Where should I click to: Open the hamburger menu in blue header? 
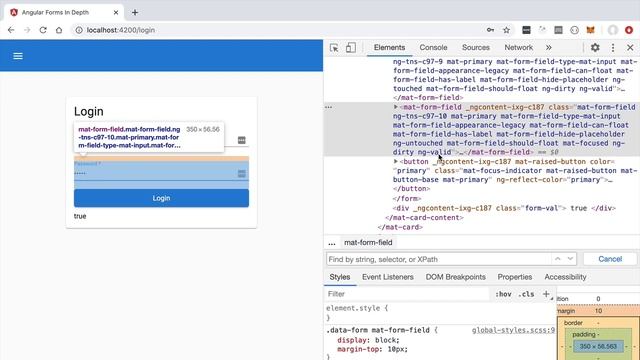[18, 56]
